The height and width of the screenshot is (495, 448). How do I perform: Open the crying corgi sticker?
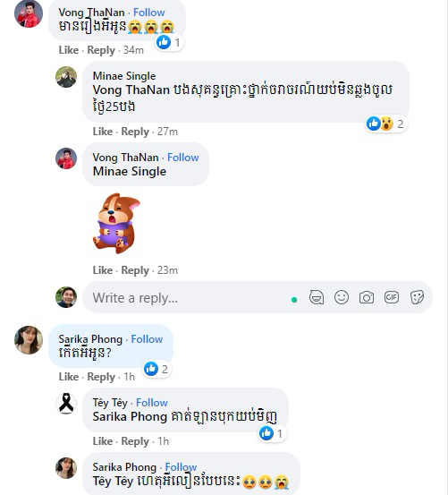point(116,223)
